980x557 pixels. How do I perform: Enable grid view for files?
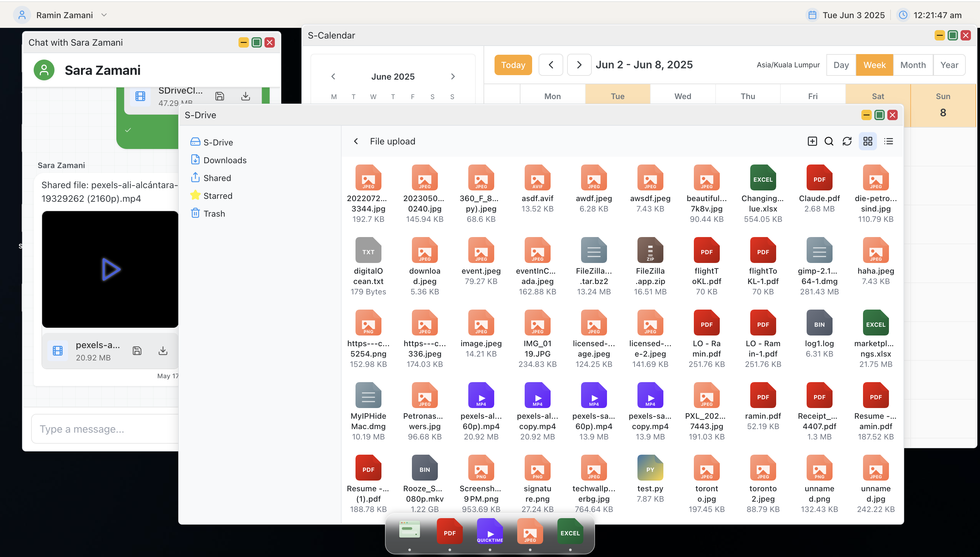(x=868, y=141)
